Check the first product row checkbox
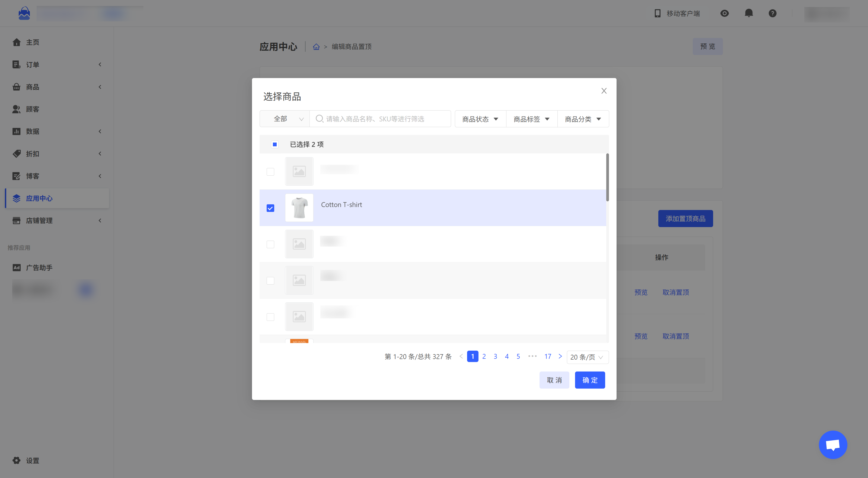The width and height of the screenshot is (868, 478). (270, 172)
